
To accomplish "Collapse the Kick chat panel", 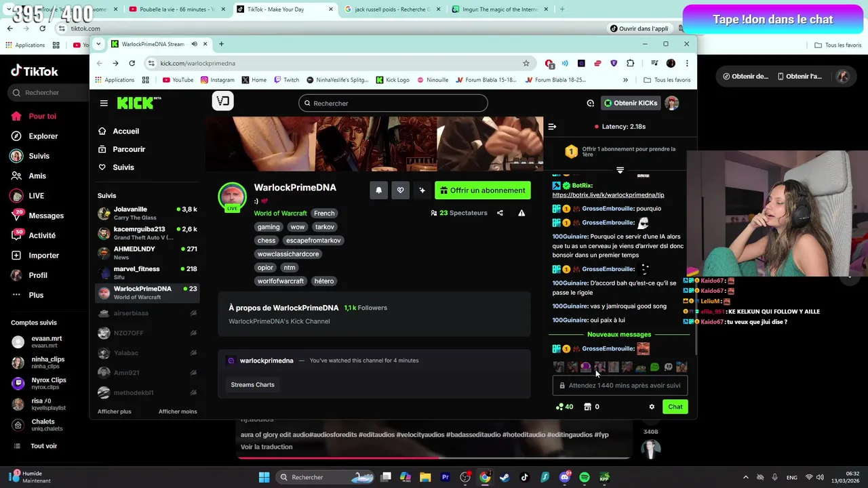I will pyautogui.click(x=552, y=127).
